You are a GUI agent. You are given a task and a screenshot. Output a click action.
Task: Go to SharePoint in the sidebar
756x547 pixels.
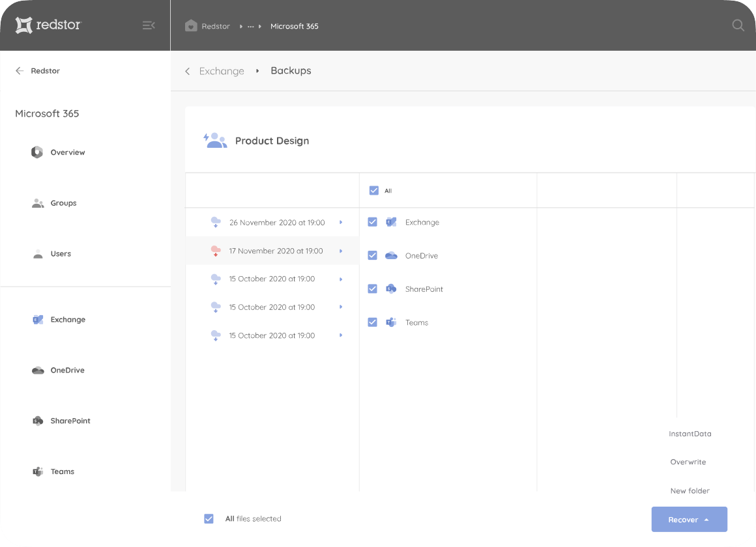pyautogui.click(x=70, y=421)
